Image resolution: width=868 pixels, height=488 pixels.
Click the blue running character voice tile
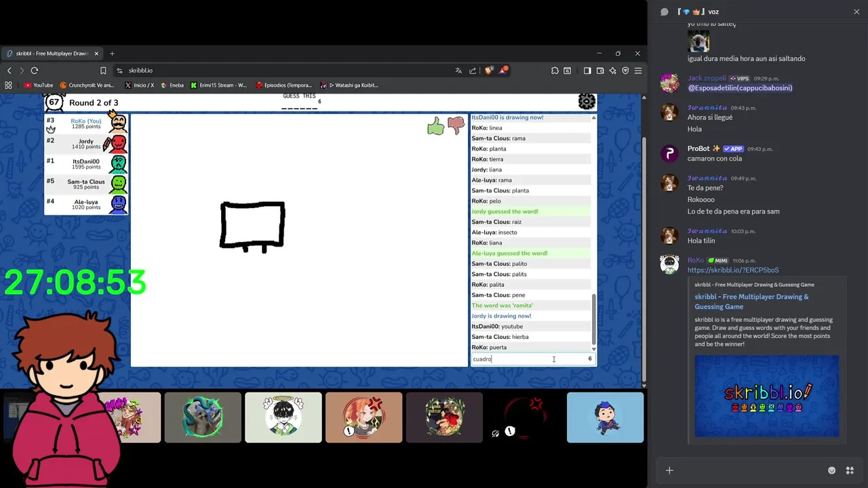pyautogui.click(x=605, y=418)
